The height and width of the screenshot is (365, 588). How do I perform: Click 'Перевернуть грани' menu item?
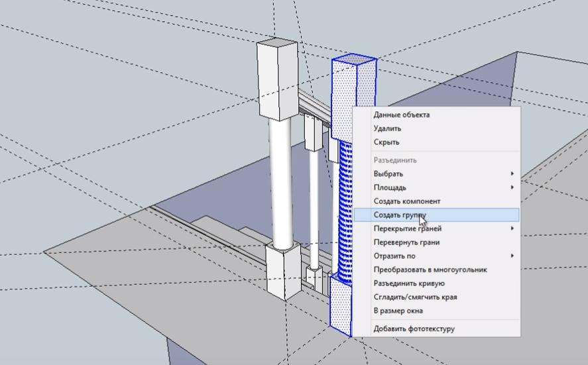(406, 242)
